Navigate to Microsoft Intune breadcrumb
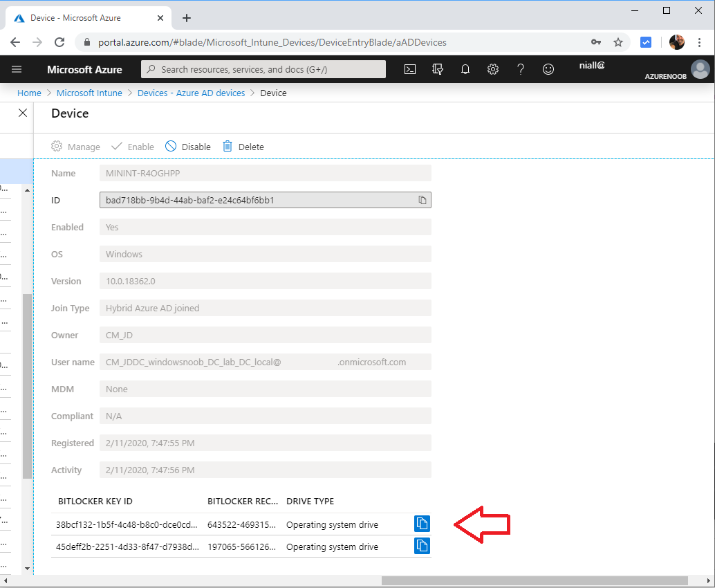The width and height of the screenshot is (715, 588). point(89,93)
